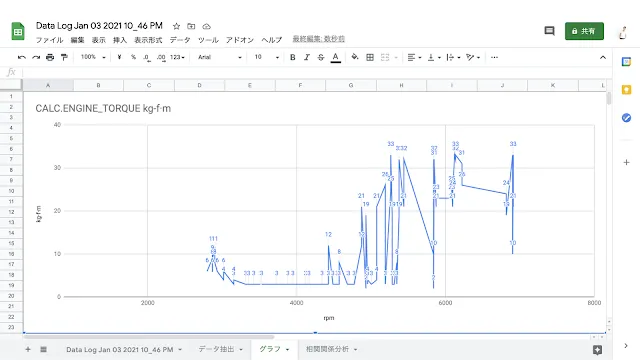The height and width of the screenshot is (360, 640).
Task: Open the Arial font dropdown
Action: tap(220, 57)
